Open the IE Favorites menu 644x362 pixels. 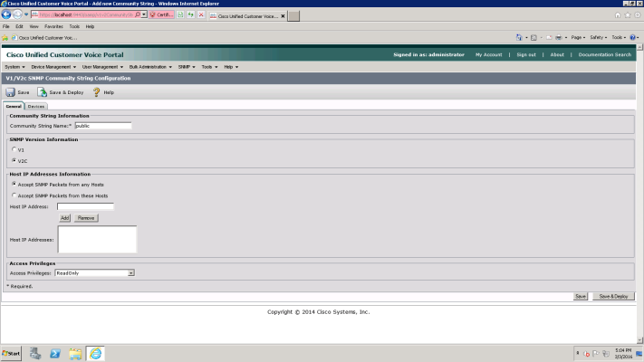[53, 26]
